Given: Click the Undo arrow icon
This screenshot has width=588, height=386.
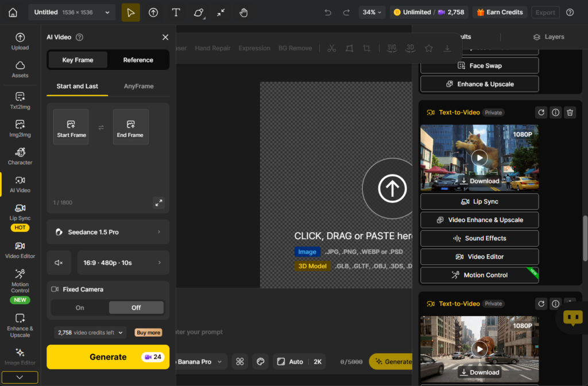Looking at the screenshot, I should pos(328,13).
